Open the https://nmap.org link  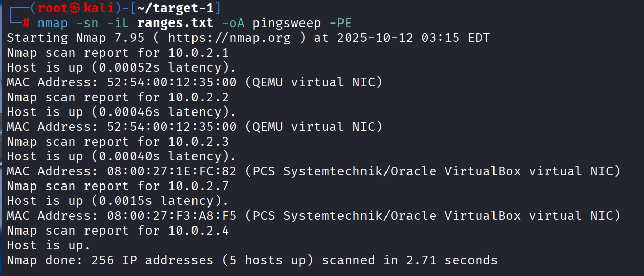coord(229,38)
